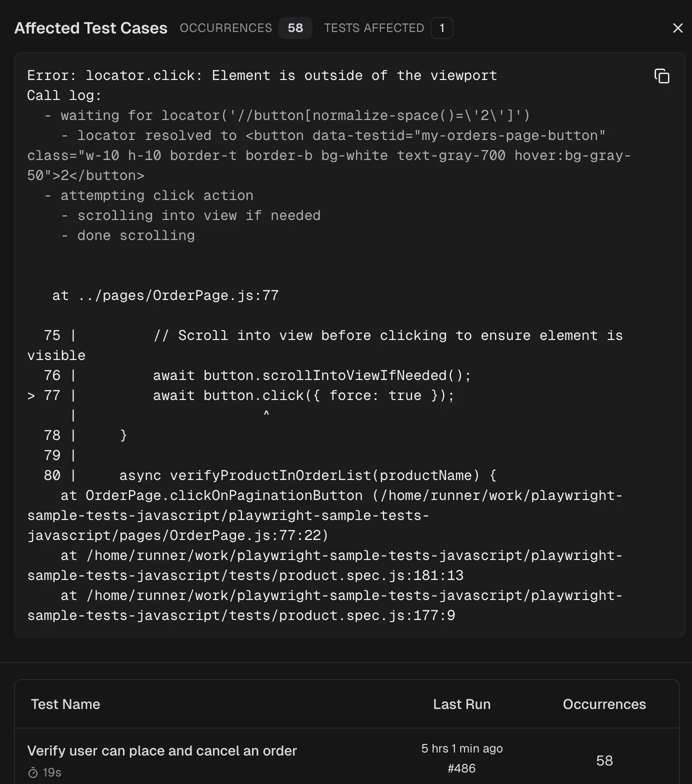The image size is (692, 784).
Task: Select the error line at OrderPage.js:77
Action: (x=165, y=295)
